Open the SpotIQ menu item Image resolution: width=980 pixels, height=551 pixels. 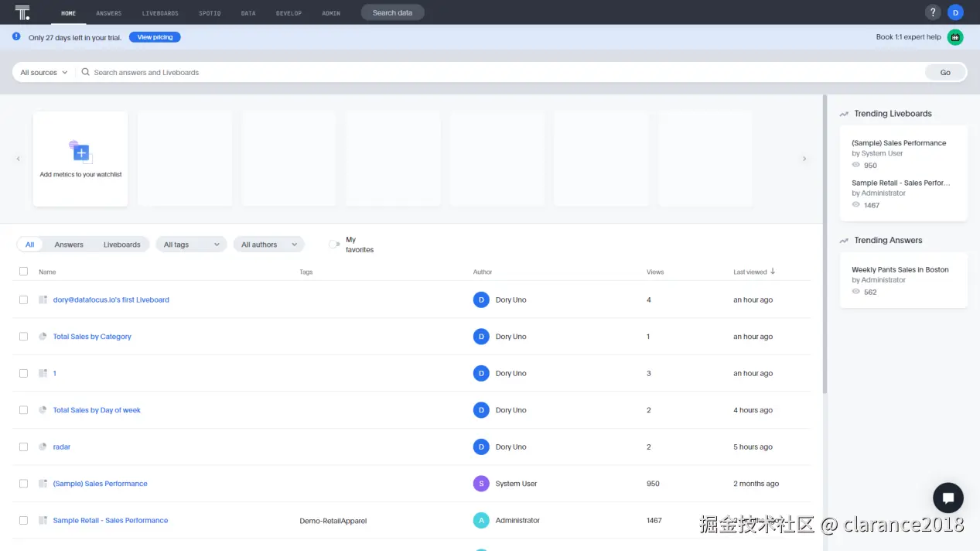209,12
